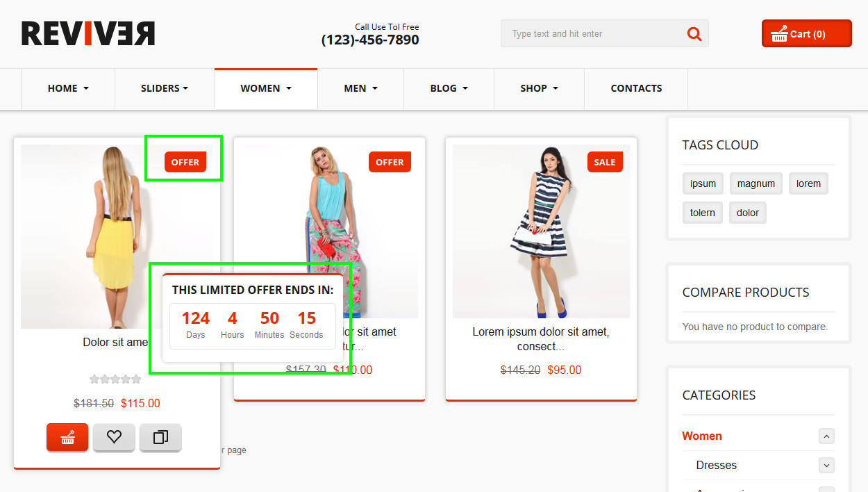Click the crossed-out $181.50 price

94,403
